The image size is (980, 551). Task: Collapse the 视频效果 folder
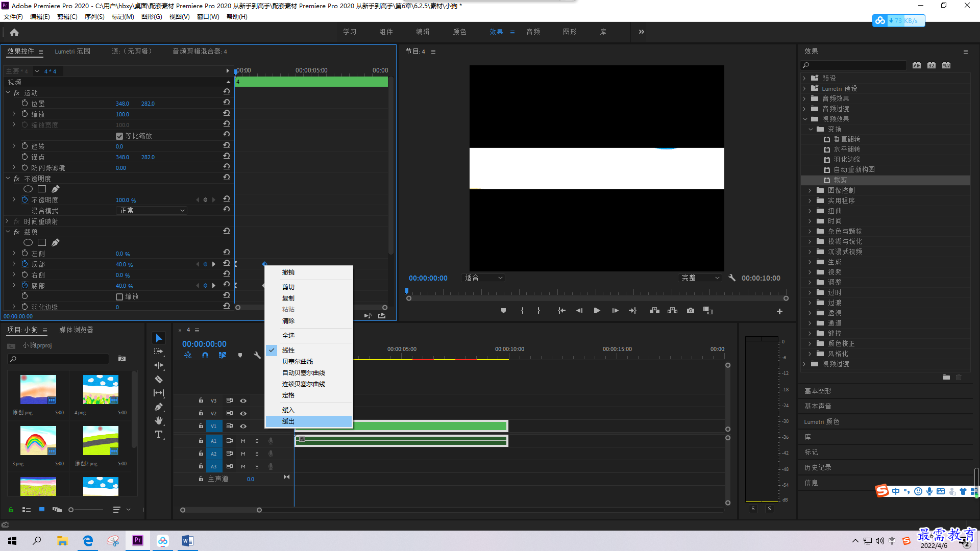click(805, 119)
